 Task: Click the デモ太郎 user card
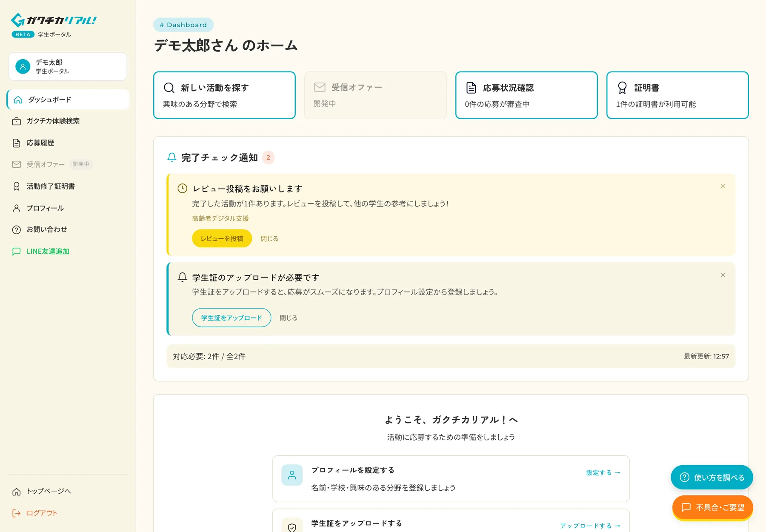(x=68, y=66)
